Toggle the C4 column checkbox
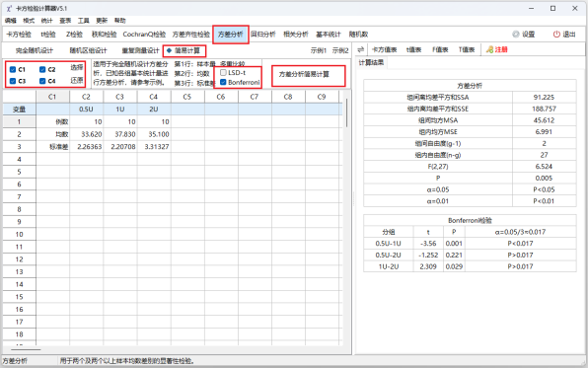This screenshot has width=588, height=368. tap(42, 81)
